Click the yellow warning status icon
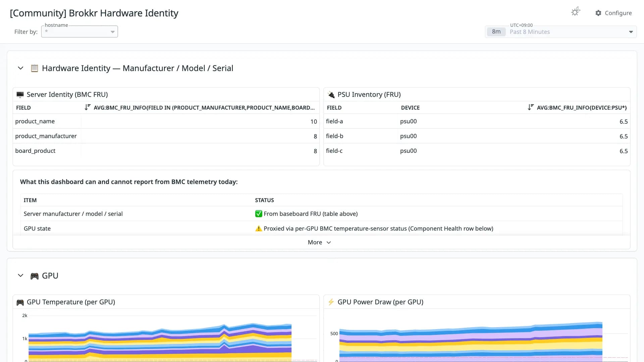The height and width of the screenshot is (362, 644). (x=259, y=229)
